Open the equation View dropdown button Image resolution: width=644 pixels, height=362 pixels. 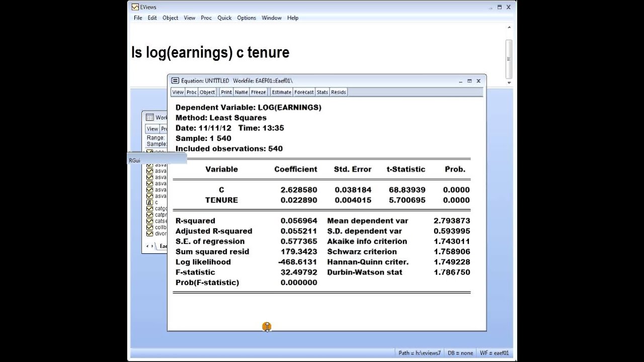(178, 92)
